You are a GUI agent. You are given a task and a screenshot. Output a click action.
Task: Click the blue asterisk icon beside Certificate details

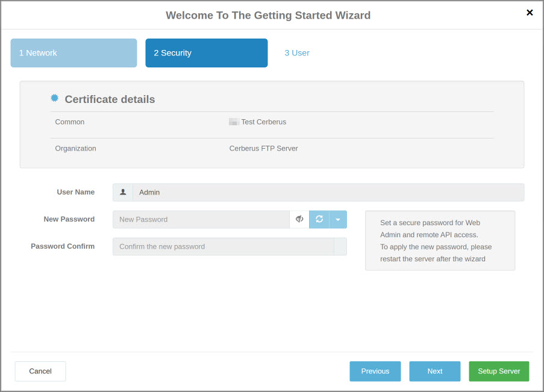(54, 97)
